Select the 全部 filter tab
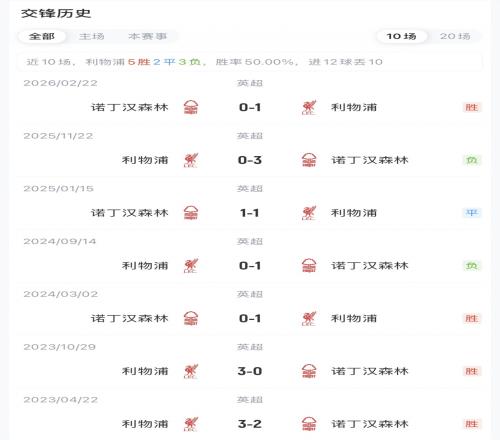Viewport: 500px width, 440px height. pyautogui.click(x=42, y=36)
